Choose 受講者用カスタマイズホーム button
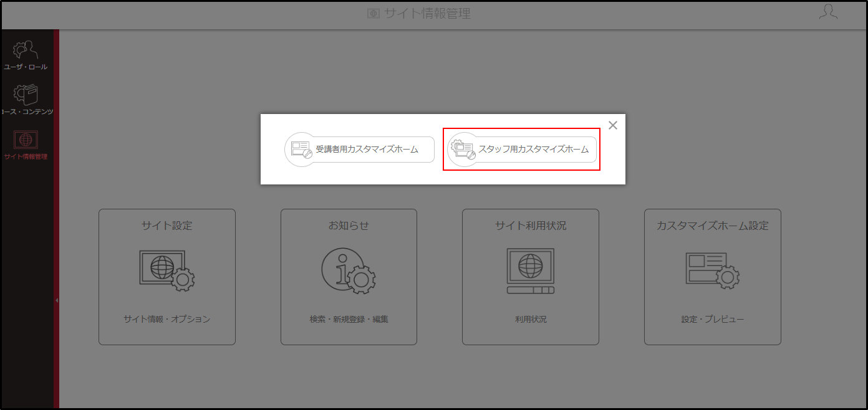The image size is (868, 410). [359, 150]
